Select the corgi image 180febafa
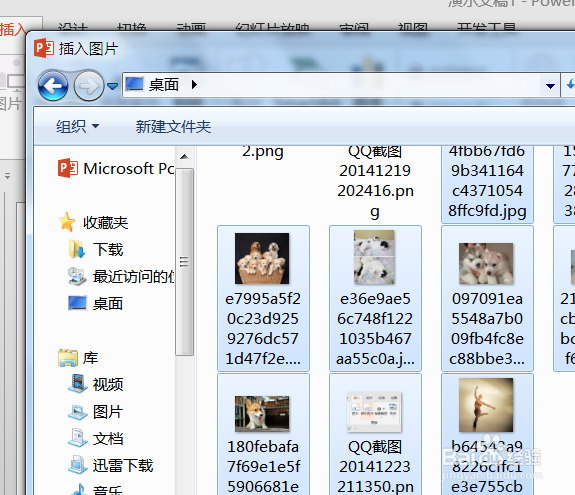The height and width of the screenshot is (495, 575). point(262,414)
